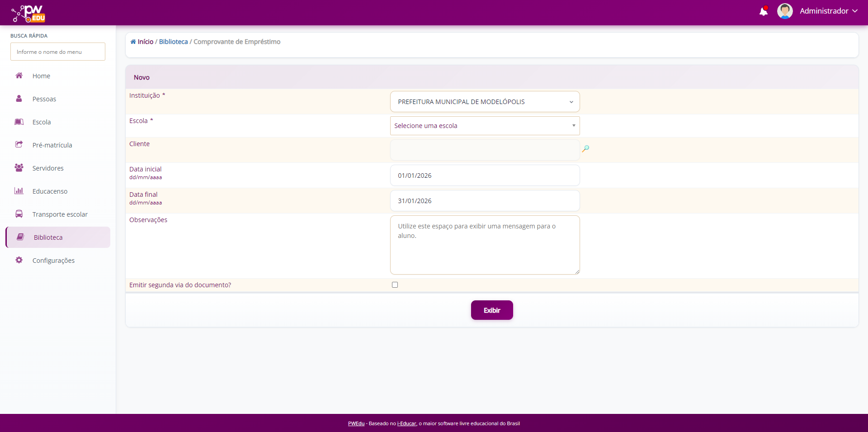Viewport: 868px width, 432px height.
Task: Open the Pessoas menu item
Action: [44, 99]
